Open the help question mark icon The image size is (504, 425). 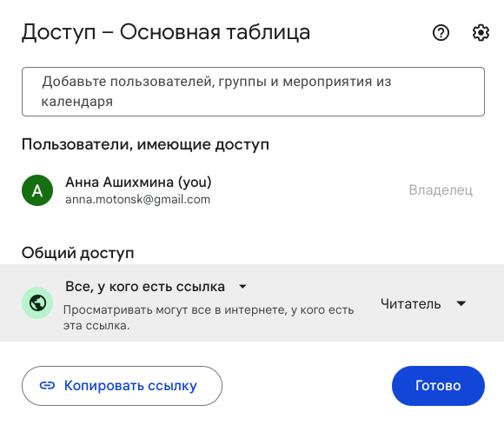pos(441,32)
